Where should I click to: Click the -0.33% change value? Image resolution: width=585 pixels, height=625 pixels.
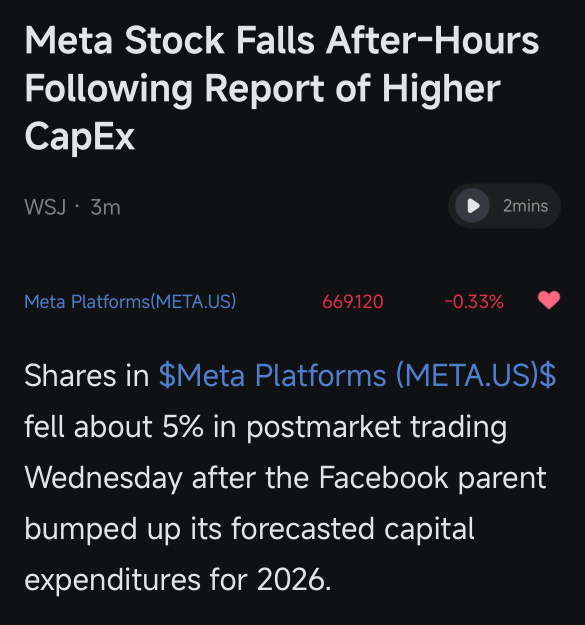[x=474, y=302]
